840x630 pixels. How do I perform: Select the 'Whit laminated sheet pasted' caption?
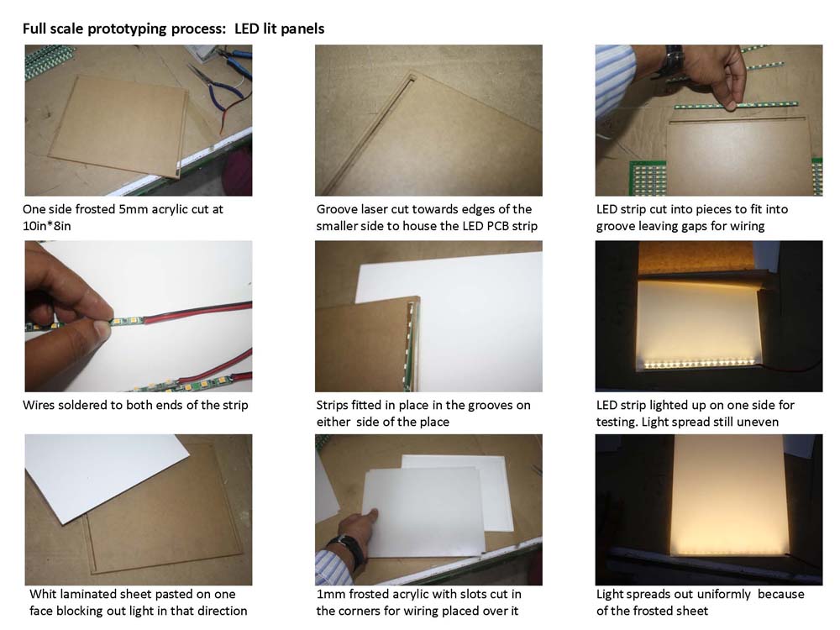click(139, 602)
